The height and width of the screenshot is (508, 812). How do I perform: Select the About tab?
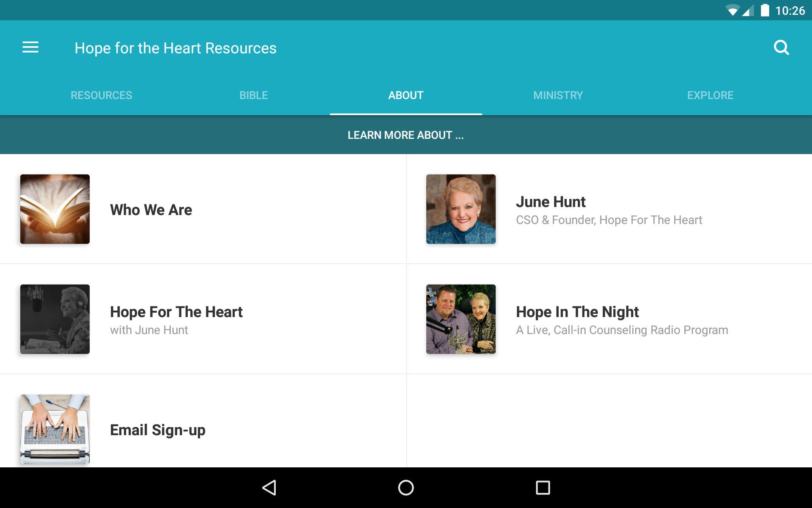point(406,95)
